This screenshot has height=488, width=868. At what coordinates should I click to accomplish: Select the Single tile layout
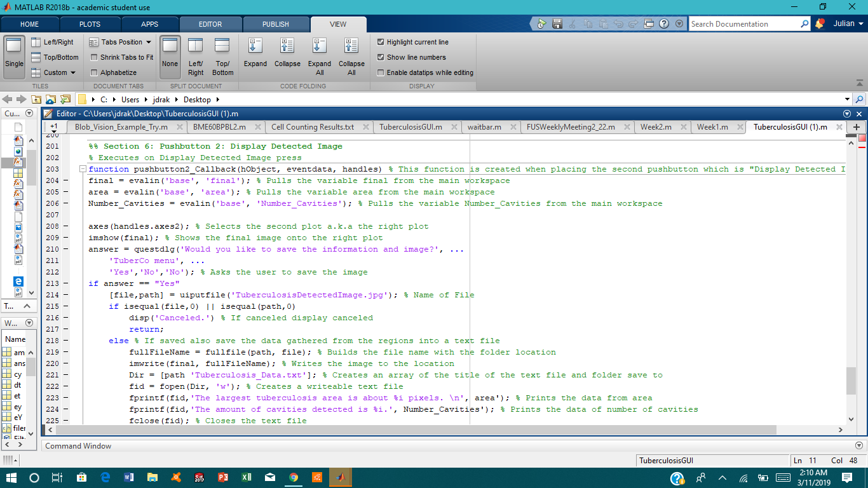coord(14,57)
